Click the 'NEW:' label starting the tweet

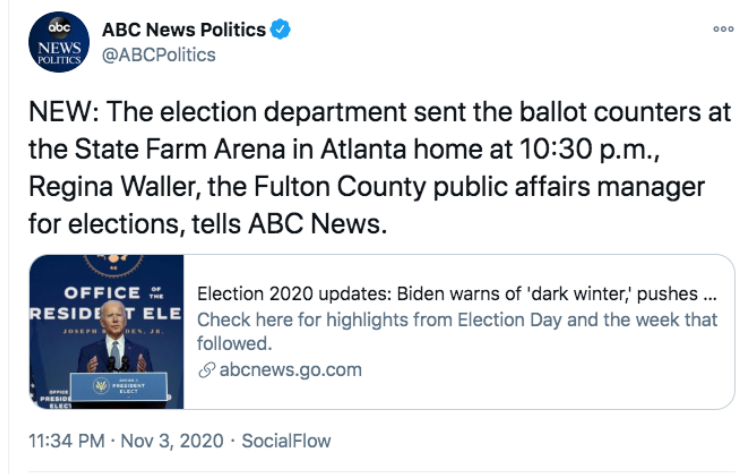57,111
